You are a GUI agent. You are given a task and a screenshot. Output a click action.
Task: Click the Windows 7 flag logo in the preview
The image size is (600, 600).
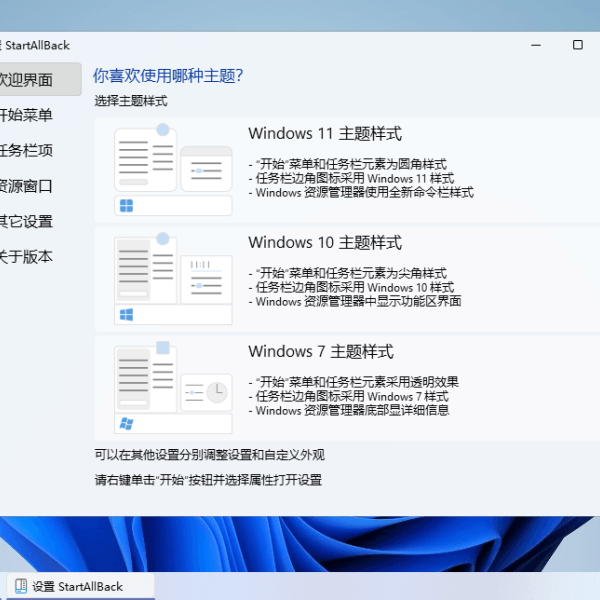pyautogui.click(x=126, y=424)
